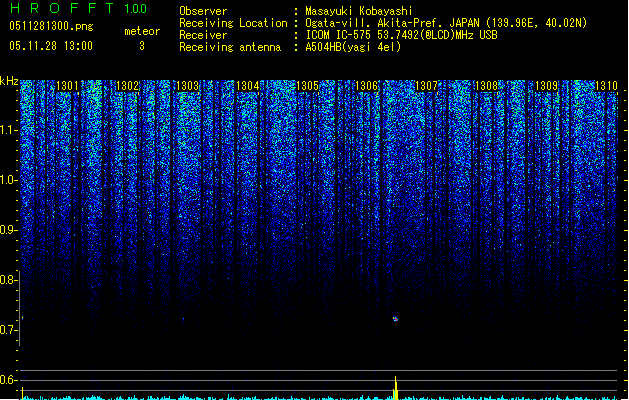Click the 0.9 kHz axis label
This screenshot has width=629, height=400.
pyautogui.click(x=8, y=230)
